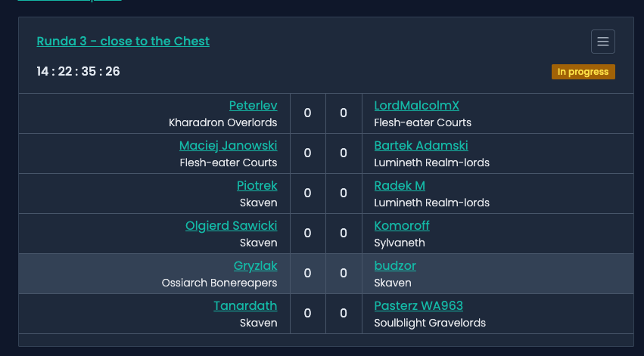Screen dimensions: 644x356
Task: Click on player Gryzlak
Action: pyautogui.click(x=255, y=265)
